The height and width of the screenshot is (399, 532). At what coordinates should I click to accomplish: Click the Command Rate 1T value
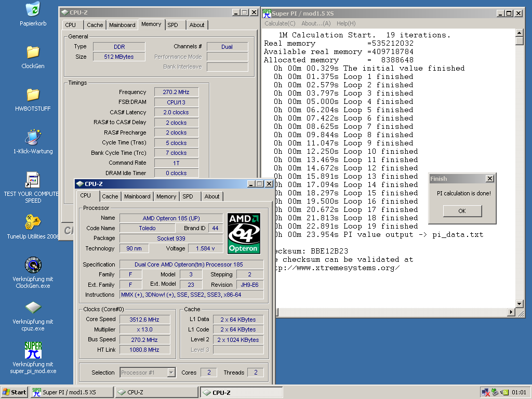[x=176, y=163]
